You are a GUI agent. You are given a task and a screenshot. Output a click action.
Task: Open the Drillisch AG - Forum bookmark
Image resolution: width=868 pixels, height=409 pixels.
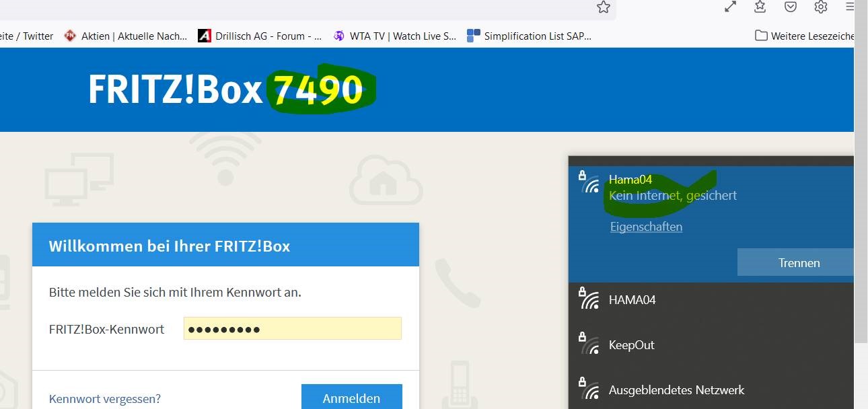pos(260,36)
